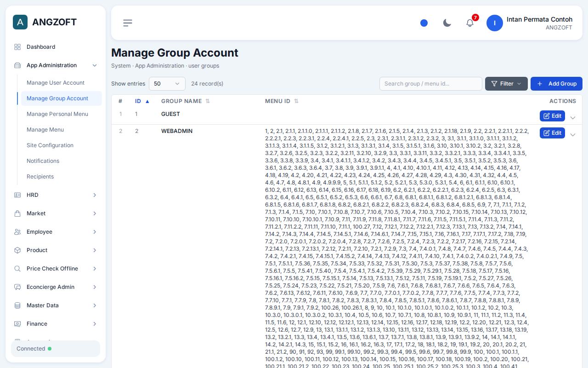This screenshot has height=368, width=588.
Task: Click the Price Check Offline search icon
Action: [x=17, y=269]
